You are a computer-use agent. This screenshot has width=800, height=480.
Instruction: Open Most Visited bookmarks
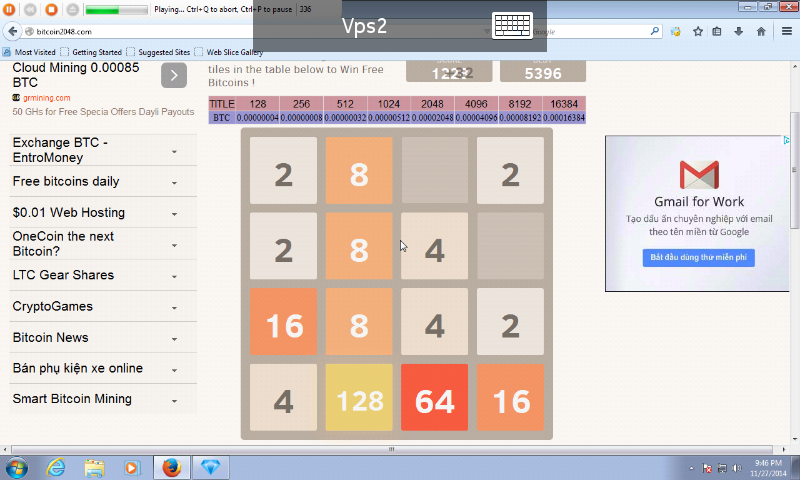coord(29,52)
